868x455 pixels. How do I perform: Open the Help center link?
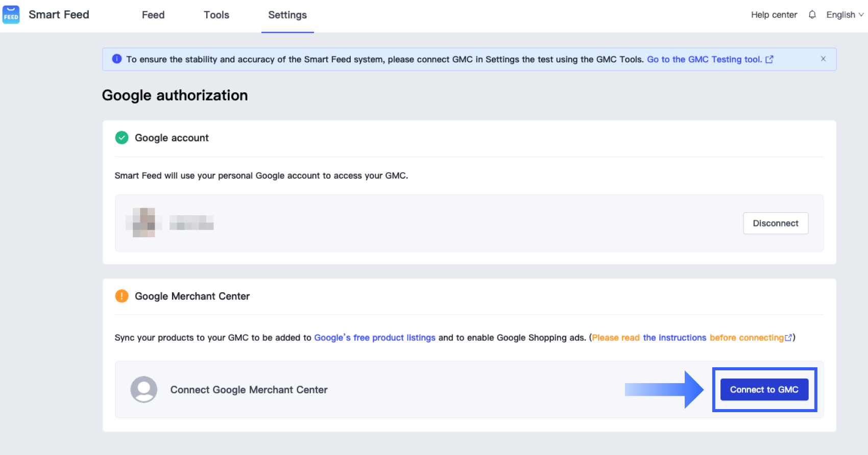coord(774,15)
